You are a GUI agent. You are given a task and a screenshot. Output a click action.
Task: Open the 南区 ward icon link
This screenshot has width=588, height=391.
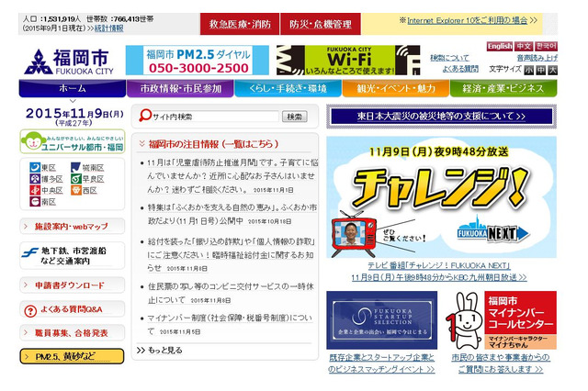(x=35, y=202)
